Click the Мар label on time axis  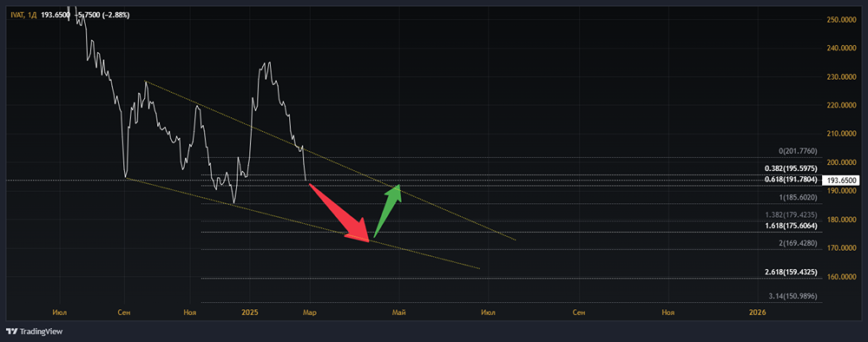click(310, 312)
